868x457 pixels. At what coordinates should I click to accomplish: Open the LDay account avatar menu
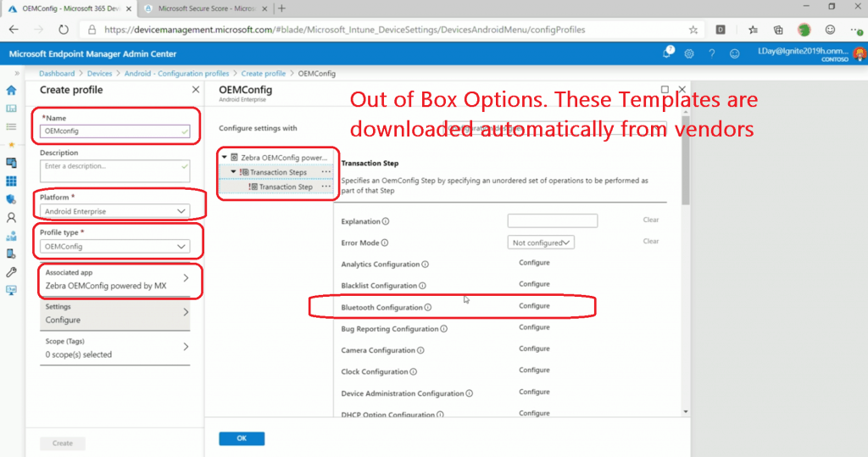(x=860, y=53)
